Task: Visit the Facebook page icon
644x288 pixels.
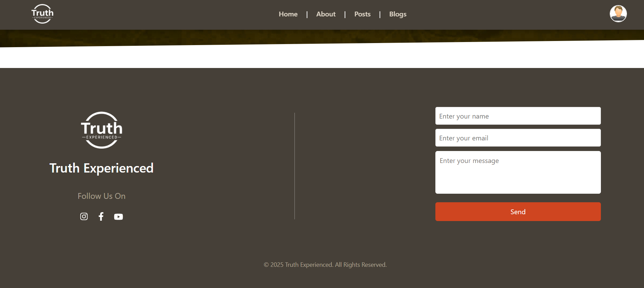Action: tap(101, 217)
